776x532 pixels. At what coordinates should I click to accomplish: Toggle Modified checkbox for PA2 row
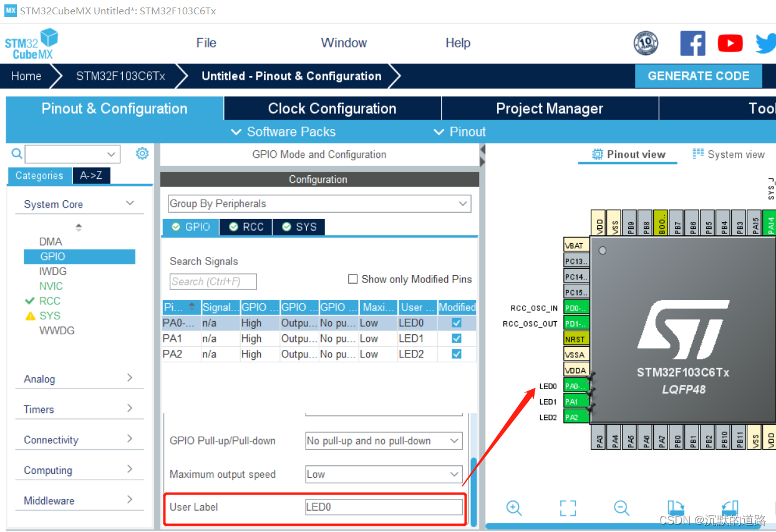pyautogui.click(x=457, y=354)
